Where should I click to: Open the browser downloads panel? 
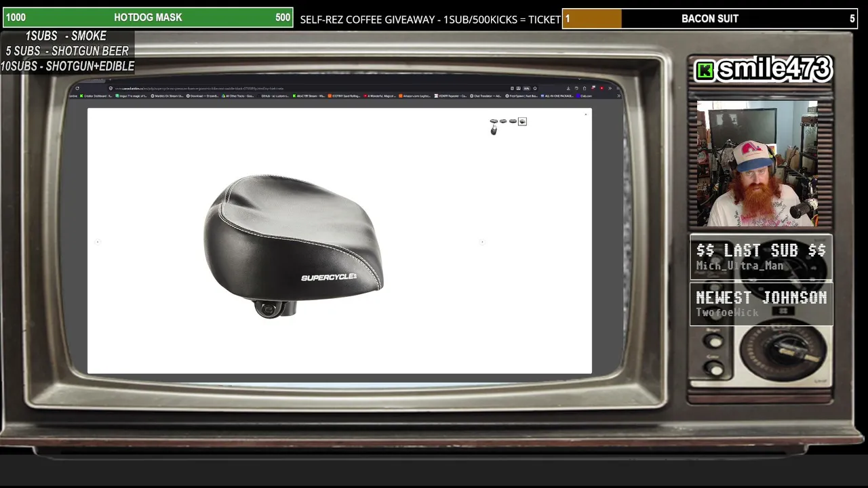tap(568, 88)
